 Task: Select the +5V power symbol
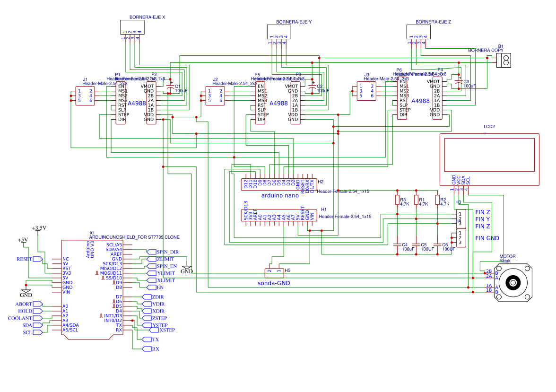point(23,241)
